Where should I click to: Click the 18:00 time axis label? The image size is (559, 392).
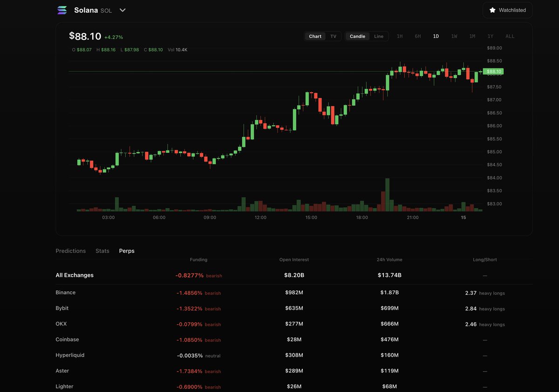[362, 217]
